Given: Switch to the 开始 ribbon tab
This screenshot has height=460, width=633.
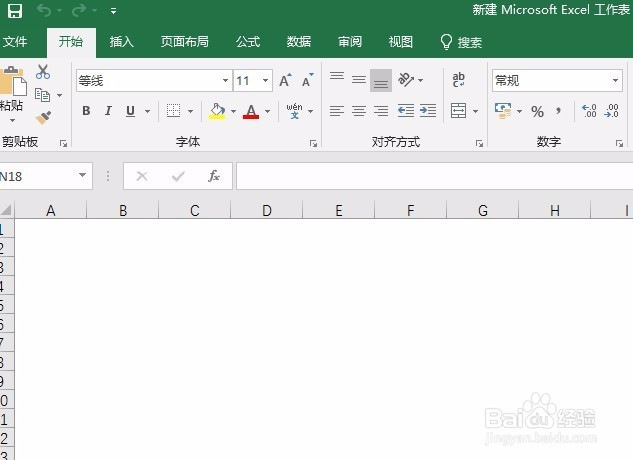Looking at the screenshot, I should 71,42.
